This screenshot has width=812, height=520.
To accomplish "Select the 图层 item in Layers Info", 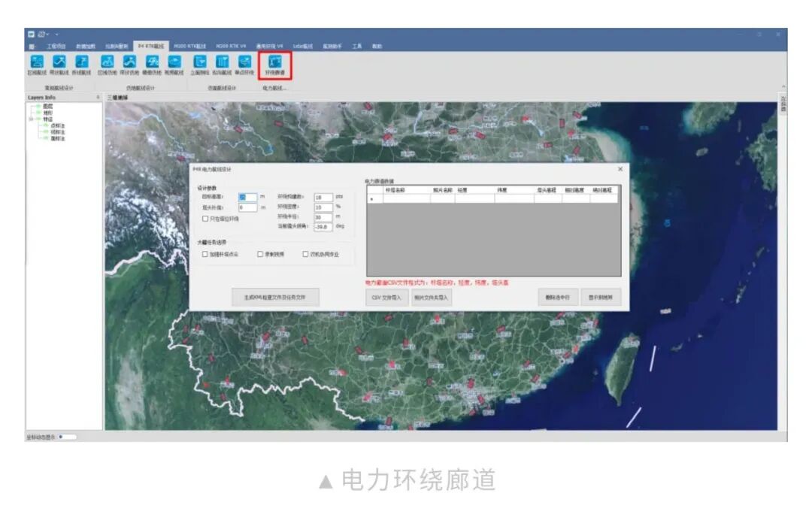I will (x=47, y=107).
